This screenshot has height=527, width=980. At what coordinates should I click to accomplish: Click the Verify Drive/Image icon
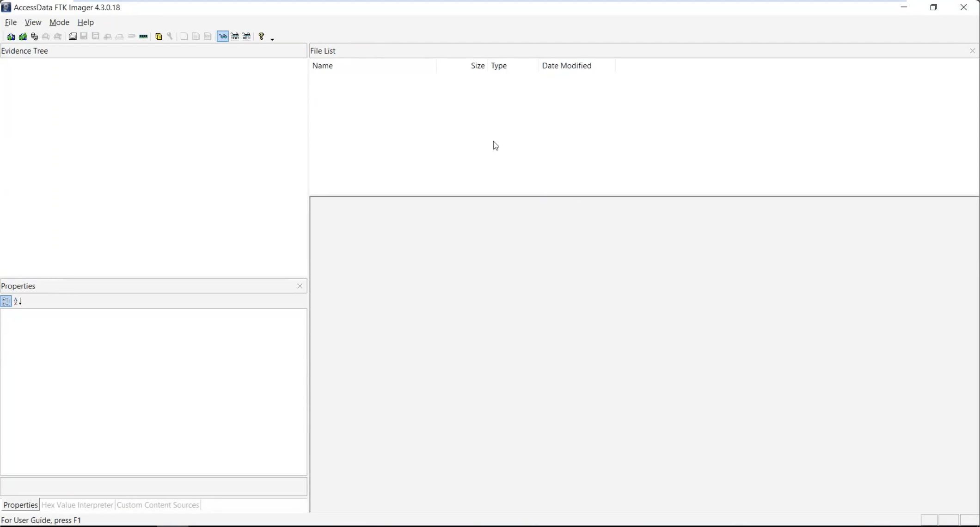click(131, 37)
